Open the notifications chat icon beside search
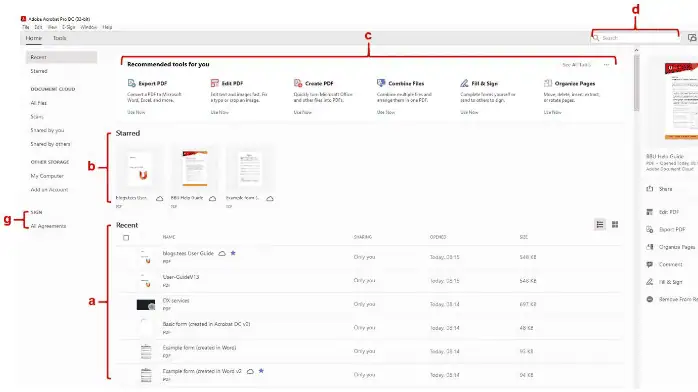This screenshot has height=392, width=698. tap(692, 38)
